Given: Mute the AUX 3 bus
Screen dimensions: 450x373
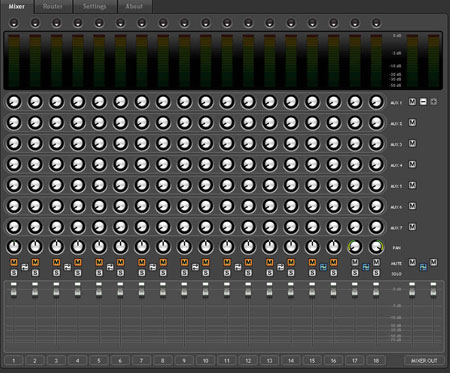Looking at the screenshot, I should 412,143.
